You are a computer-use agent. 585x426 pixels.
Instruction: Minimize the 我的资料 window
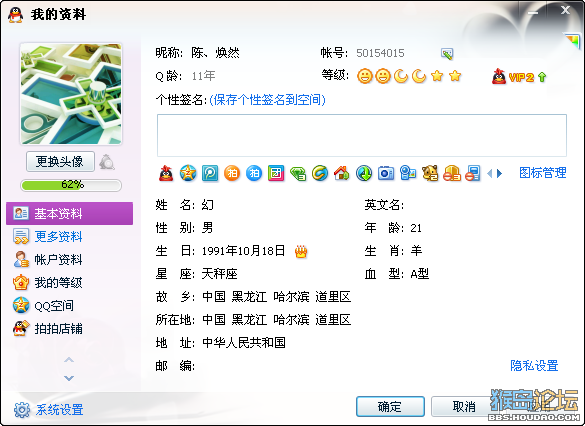[533, 12]
